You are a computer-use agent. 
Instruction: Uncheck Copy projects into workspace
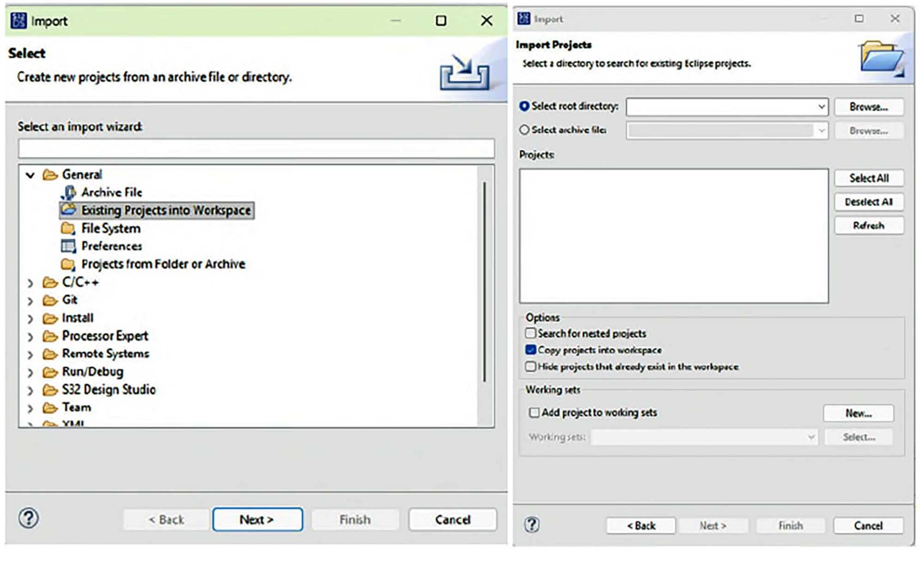point(530,350)
